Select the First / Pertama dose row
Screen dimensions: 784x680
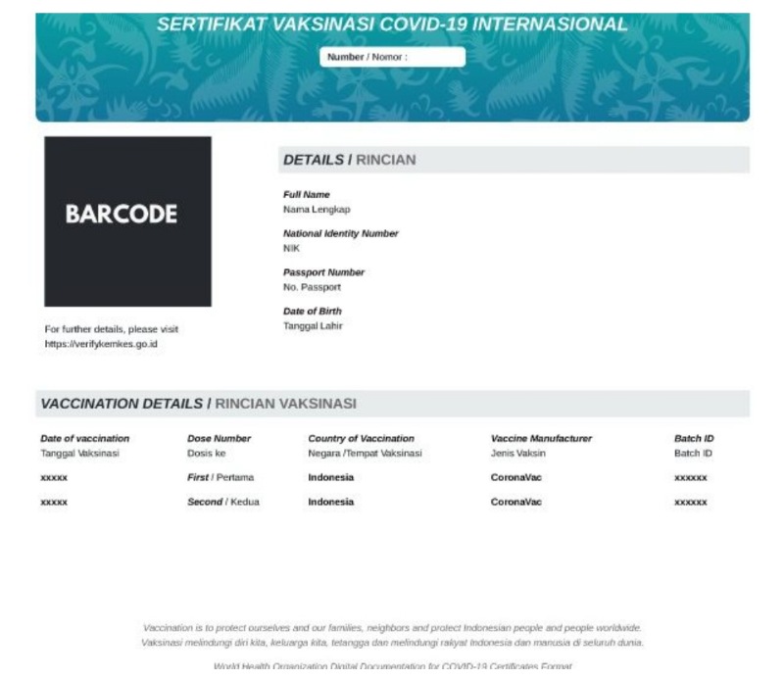(393, 477)
